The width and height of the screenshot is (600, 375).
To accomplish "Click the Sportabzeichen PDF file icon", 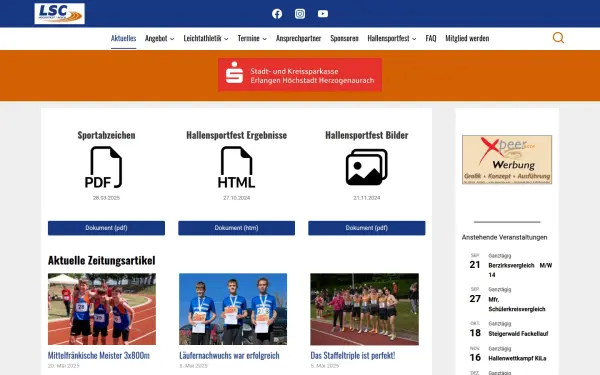I will point(103,167).
